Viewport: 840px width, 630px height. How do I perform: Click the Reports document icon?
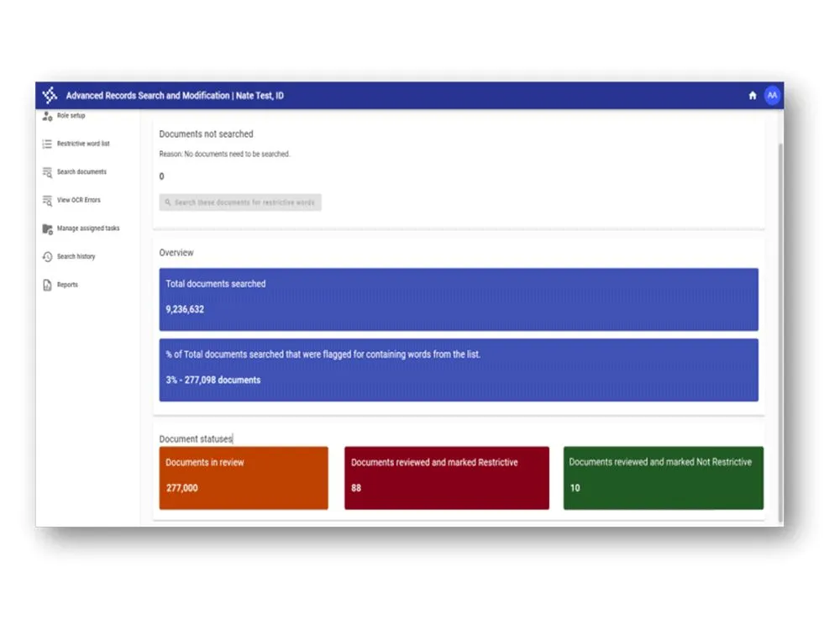click(48, 285)
